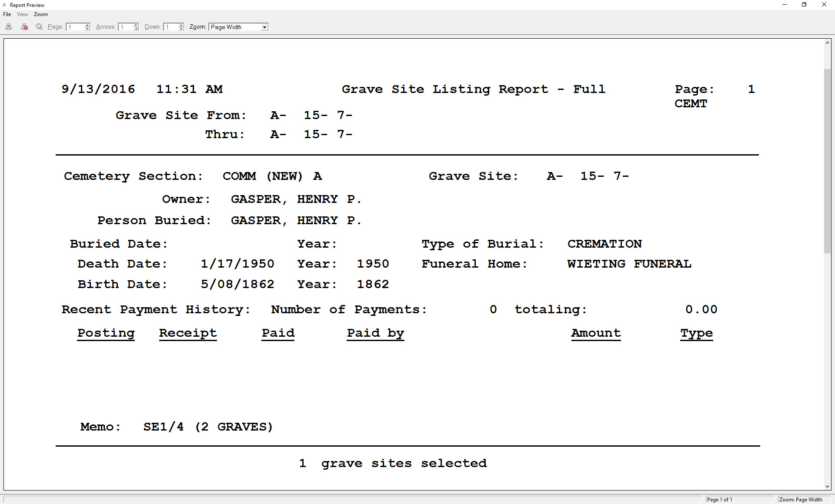Click 'Page 1 of 1' in status bar
The height and width of the screenshot is (504, 835).
[719, 500]
